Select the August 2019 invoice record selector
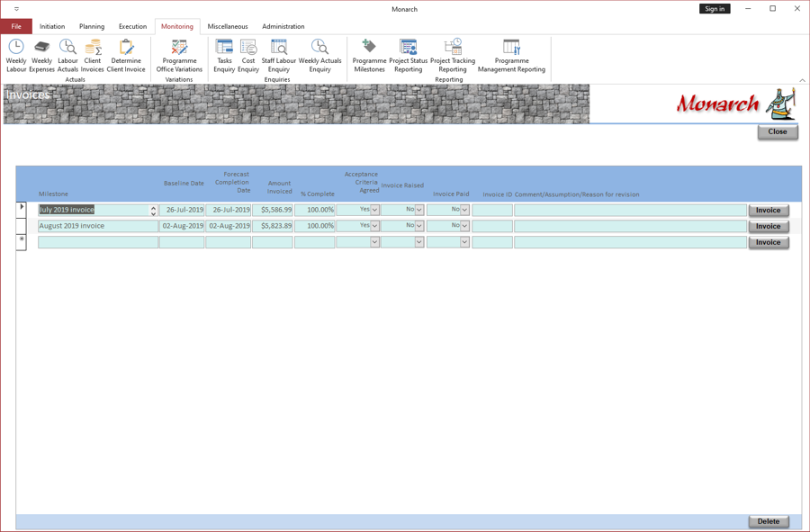810x532 pixels. (x=22, y=226)
